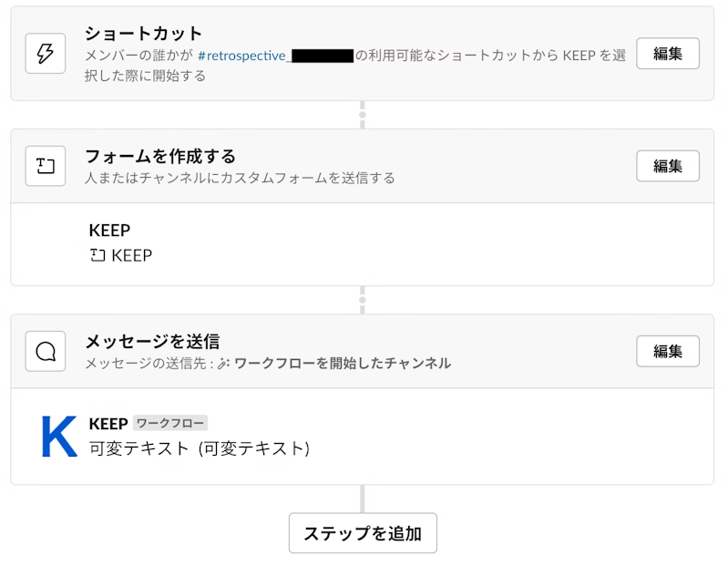Screen dimensions: 728x566
Task: Click the ワークフロー badge next to KEEP
Action: tap(170, 423)
